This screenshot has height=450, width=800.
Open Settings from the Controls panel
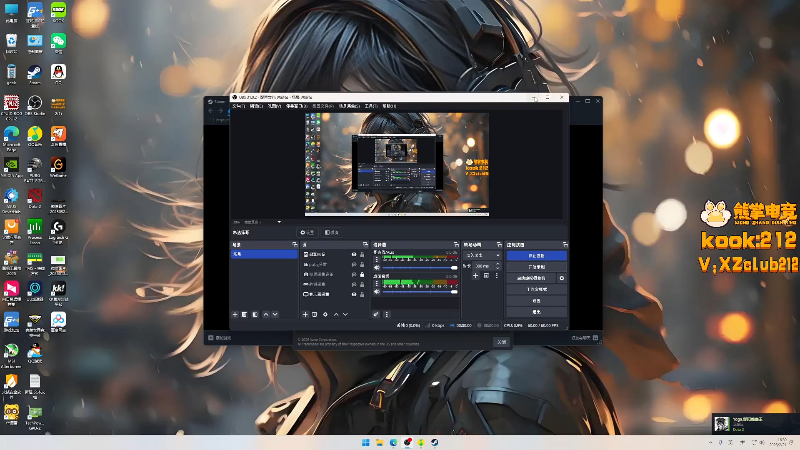(536, 301)
